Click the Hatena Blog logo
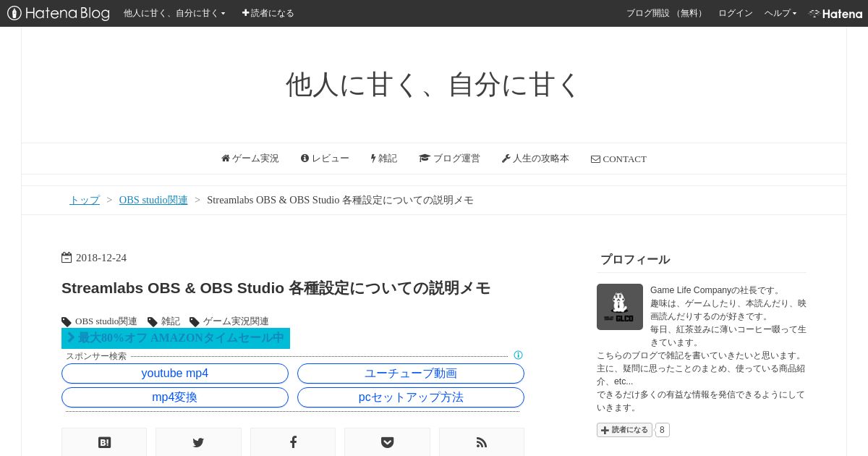Viewport: 868px width, 456px height. [59, 13]
